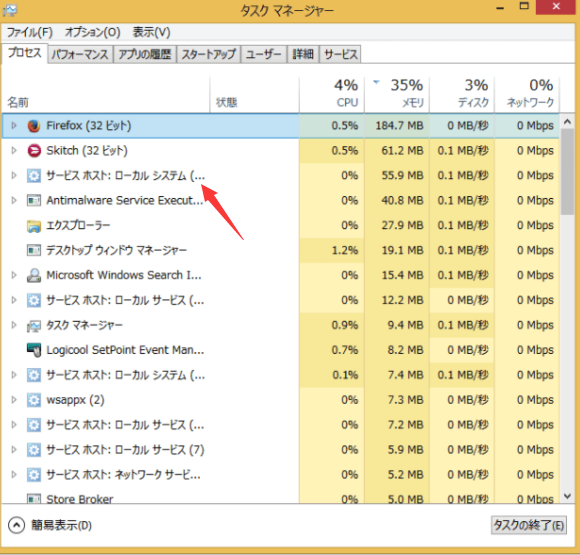Expand the Skitch (32 ビット) process group
This screenshot has height=555, width=580.
point(14,151)
